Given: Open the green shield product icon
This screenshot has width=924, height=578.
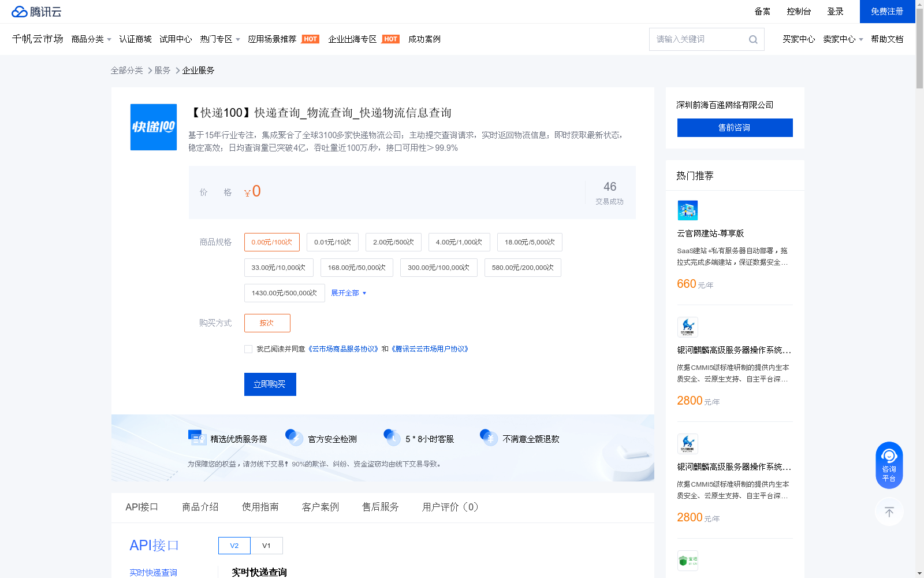Looking at the screenshot, I should [x=688, y=561].
